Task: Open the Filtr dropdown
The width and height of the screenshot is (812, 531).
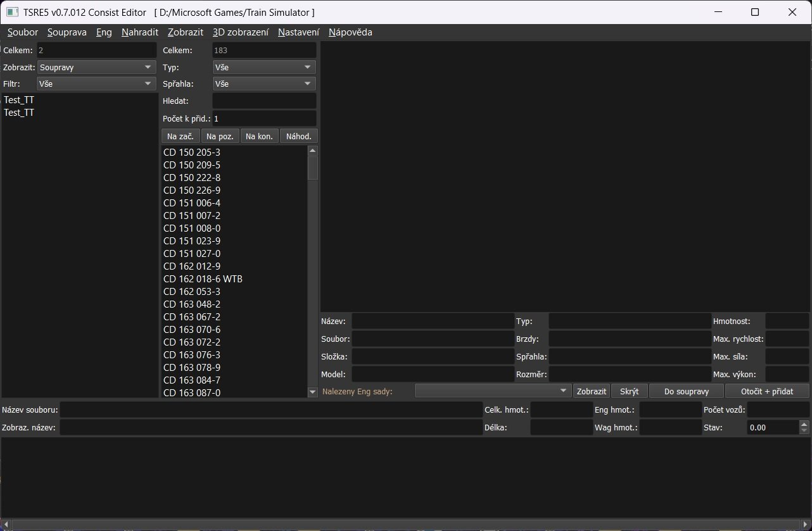Action: [96, 84]
